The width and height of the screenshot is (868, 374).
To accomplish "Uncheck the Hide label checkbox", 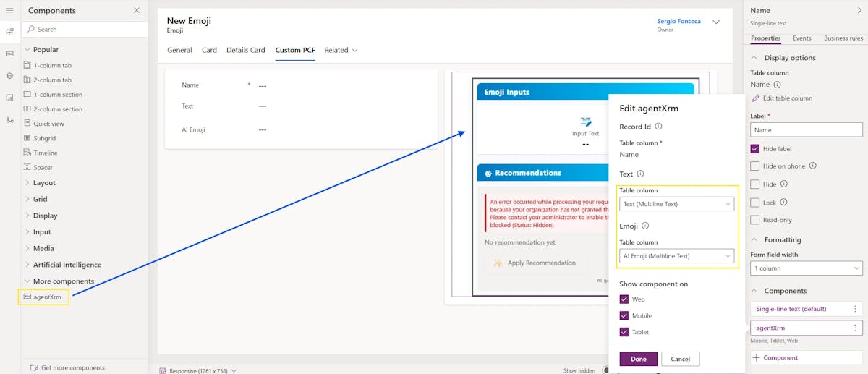I will pos(755,148).
